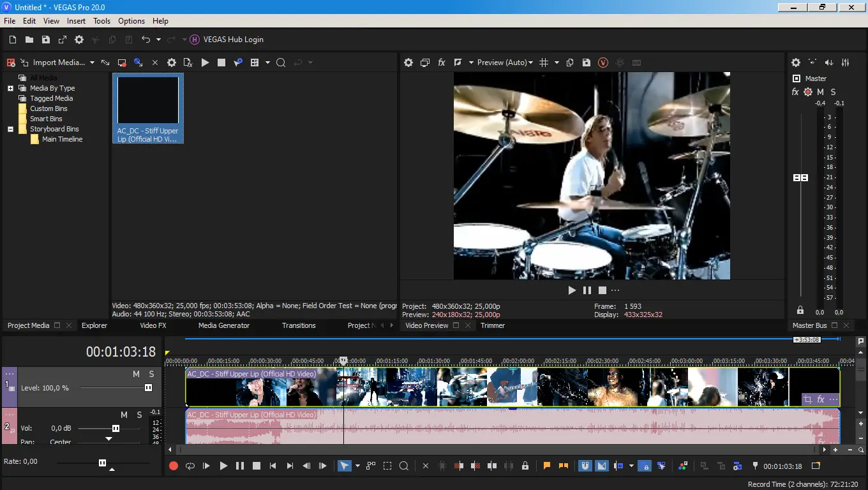This screenshot has width=868, height=490.
Task: Switch to the Transitions tab
Action: [299, 325]
